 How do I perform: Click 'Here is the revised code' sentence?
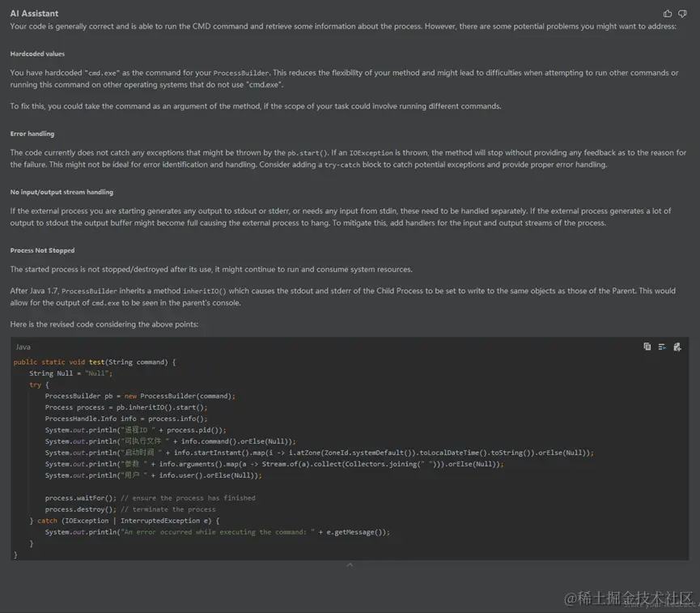click(x=104, y=325)
